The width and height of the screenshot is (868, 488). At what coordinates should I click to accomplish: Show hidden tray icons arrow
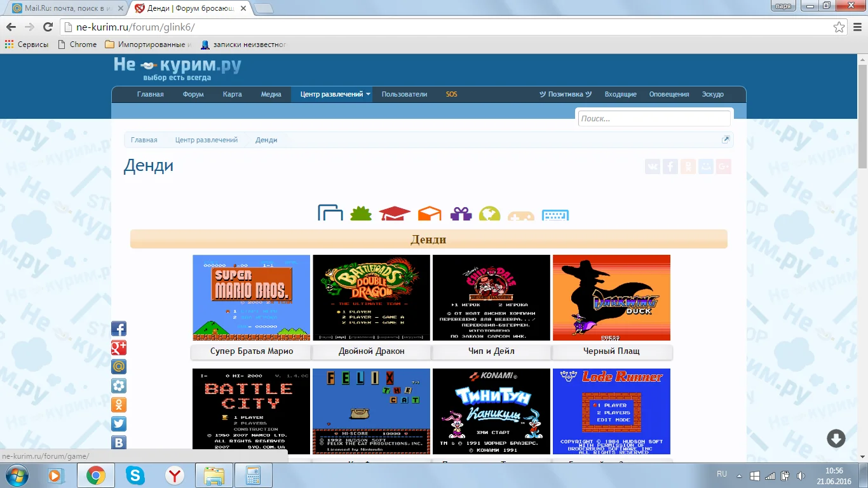click(x=738, y=475)
